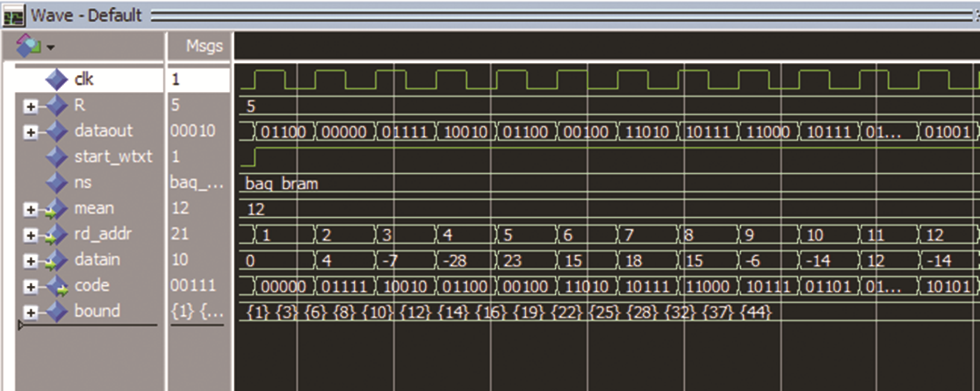Open the signal pane dropdown arrow
This screenshot has width=980, height=391.
pos(50,48)
